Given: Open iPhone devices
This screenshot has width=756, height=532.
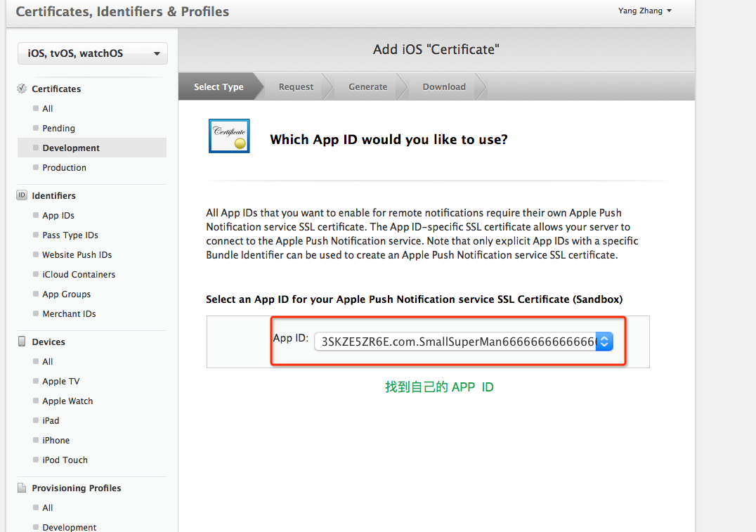Looking at the screenshot, I should (56, 441).
